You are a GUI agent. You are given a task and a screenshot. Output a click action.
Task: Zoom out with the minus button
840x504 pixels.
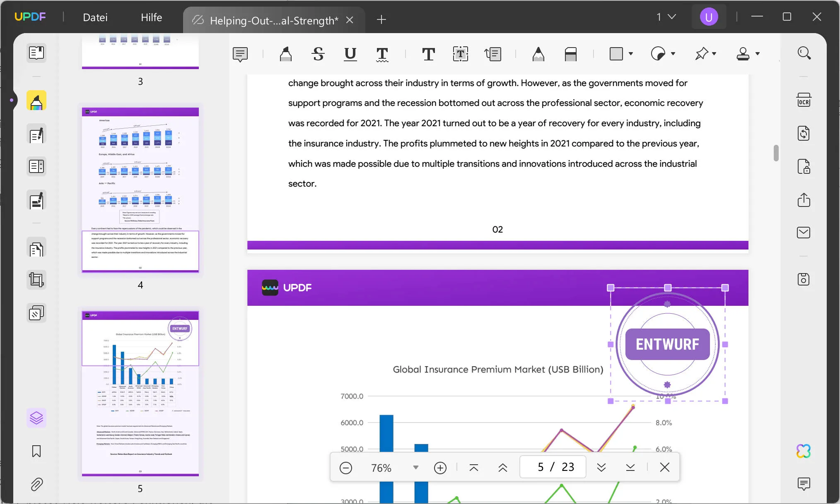click(346, 468)
